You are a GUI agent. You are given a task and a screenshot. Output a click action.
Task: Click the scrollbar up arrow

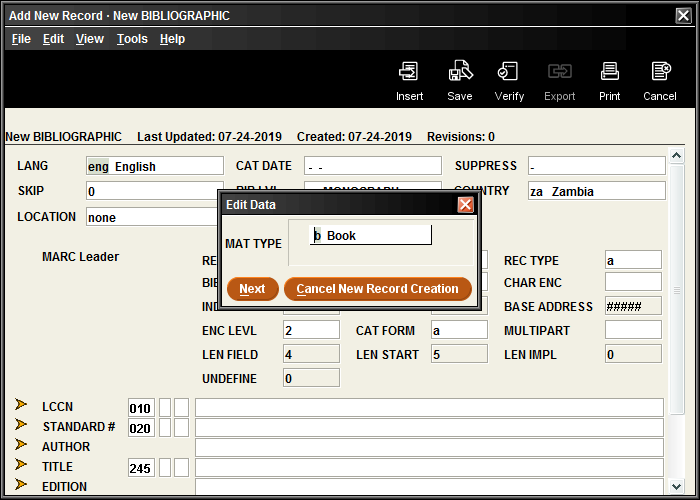coord(677,155)
